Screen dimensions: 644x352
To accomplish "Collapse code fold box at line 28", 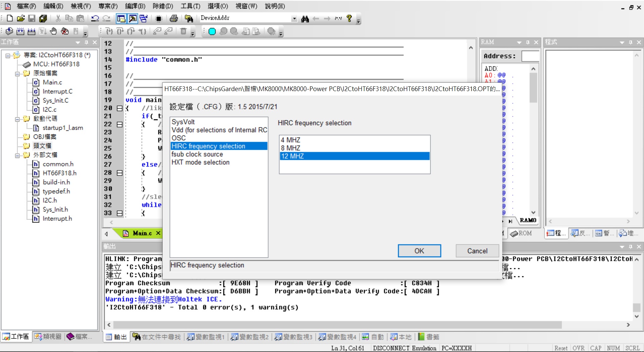I will 120,173.
